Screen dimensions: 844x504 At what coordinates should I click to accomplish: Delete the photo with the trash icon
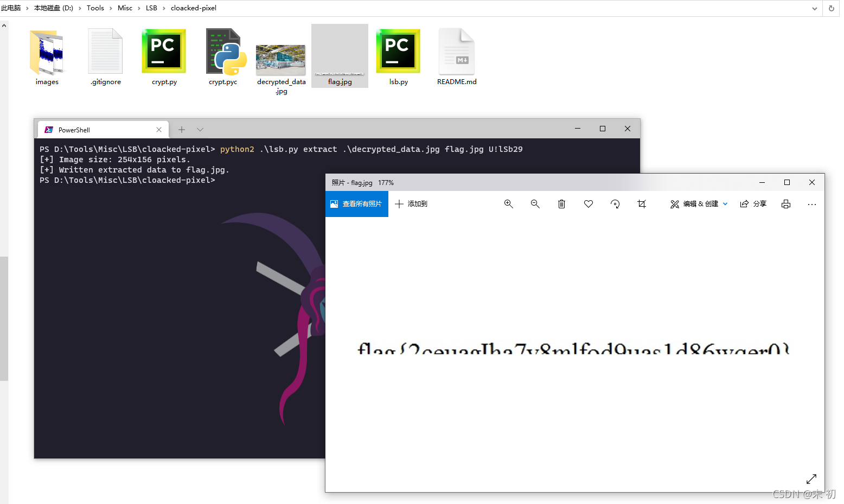coord(562,204)
